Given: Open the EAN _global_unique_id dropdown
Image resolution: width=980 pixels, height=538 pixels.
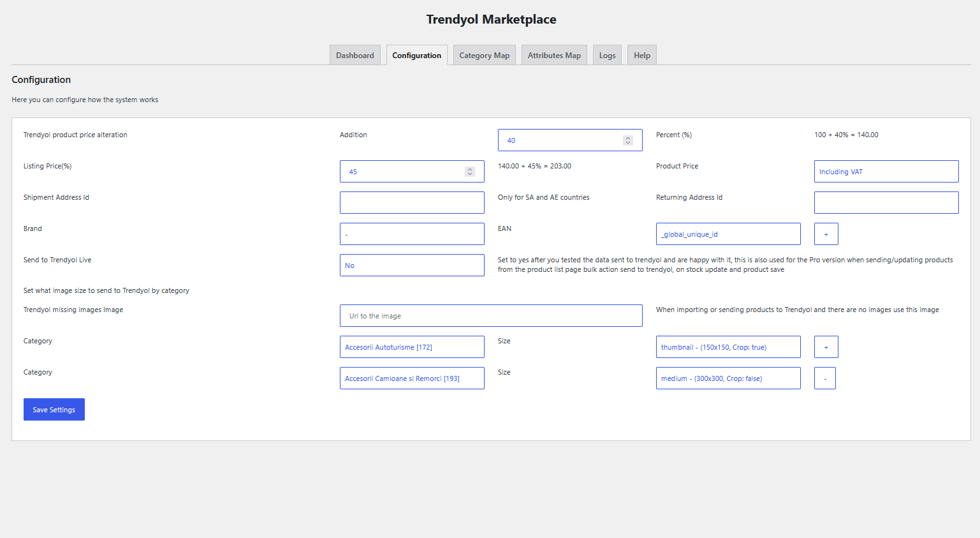Looking at the screenshot, I should tap(728, 234).
